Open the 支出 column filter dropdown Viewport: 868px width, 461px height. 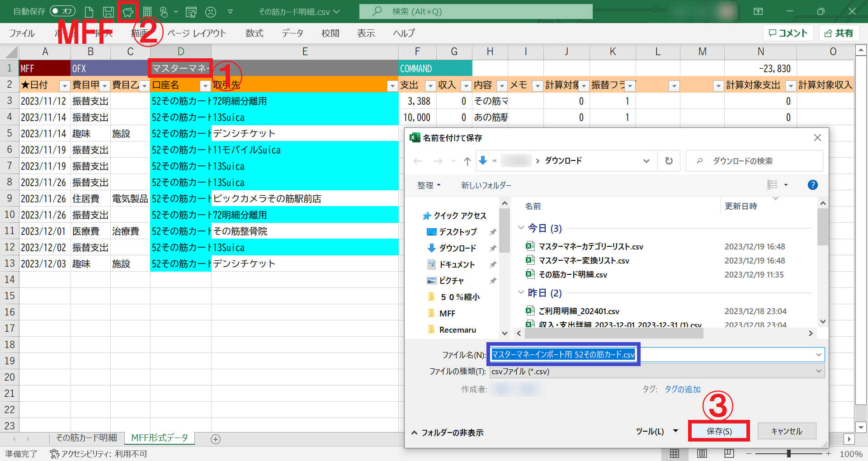pos(430,85)
